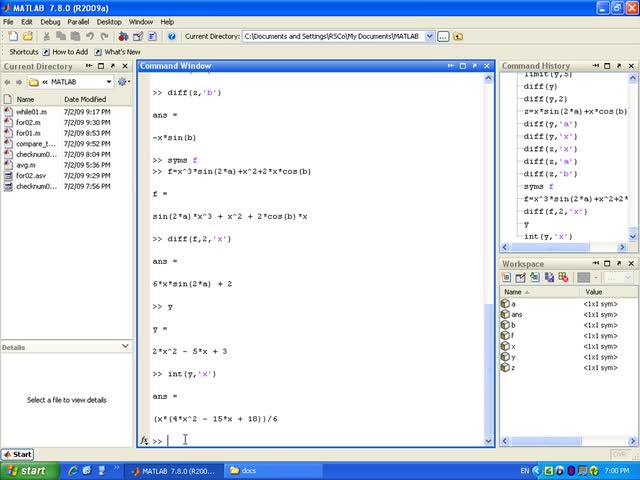
Task: Undock the Command Window with arrow icon
Action: (x=475, y=66)
